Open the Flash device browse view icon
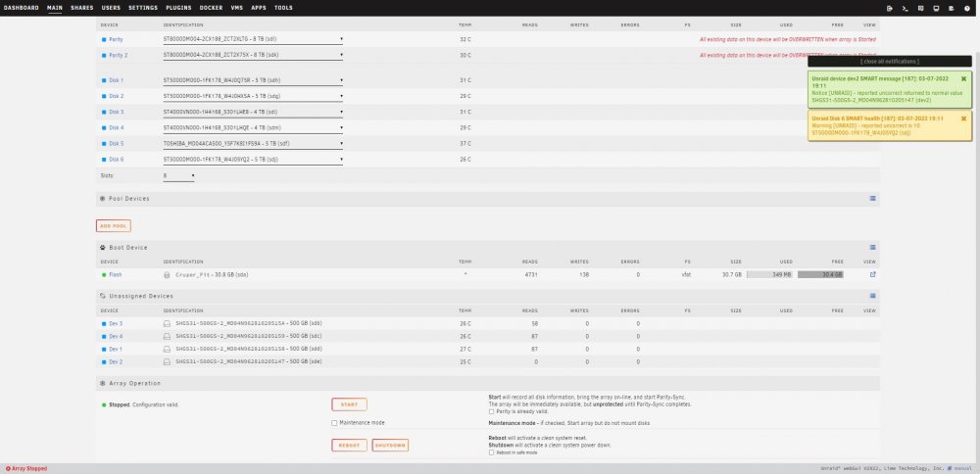The image size is (980, 474). 872,274
